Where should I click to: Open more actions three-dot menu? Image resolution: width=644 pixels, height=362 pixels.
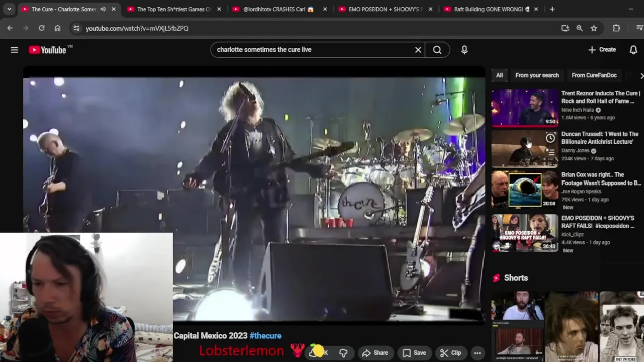[477, 353]
